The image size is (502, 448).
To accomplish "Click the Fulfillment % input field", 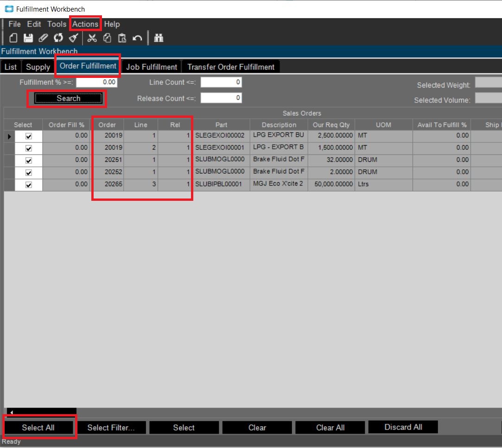I will tap(97, 82).
